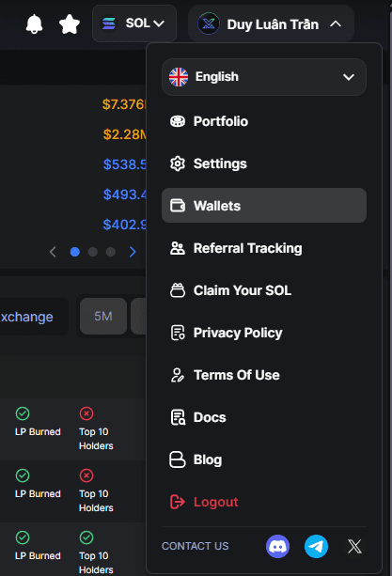Open the English language dropdown
Viewport: 392px width, 576px height.
coord(264,77)
